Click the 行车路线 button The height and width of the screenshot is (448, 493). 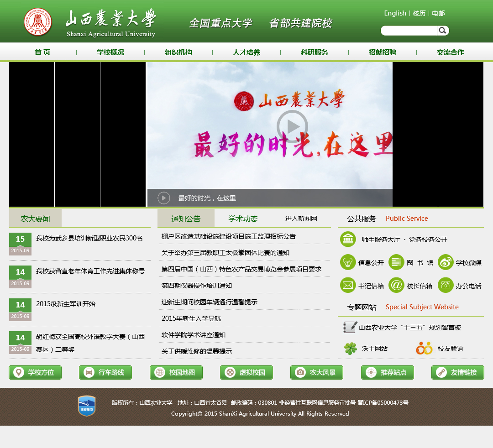coord(105,372)
